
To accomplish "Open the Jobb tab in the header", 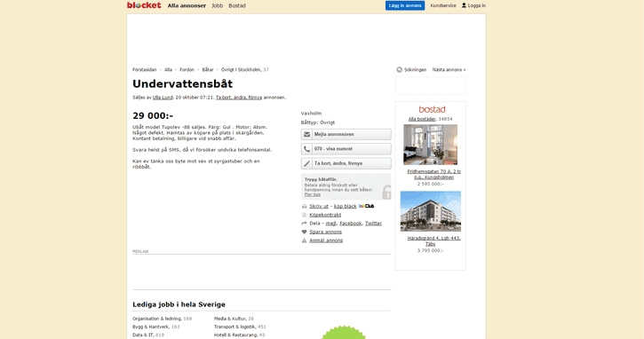I will 218,5.
